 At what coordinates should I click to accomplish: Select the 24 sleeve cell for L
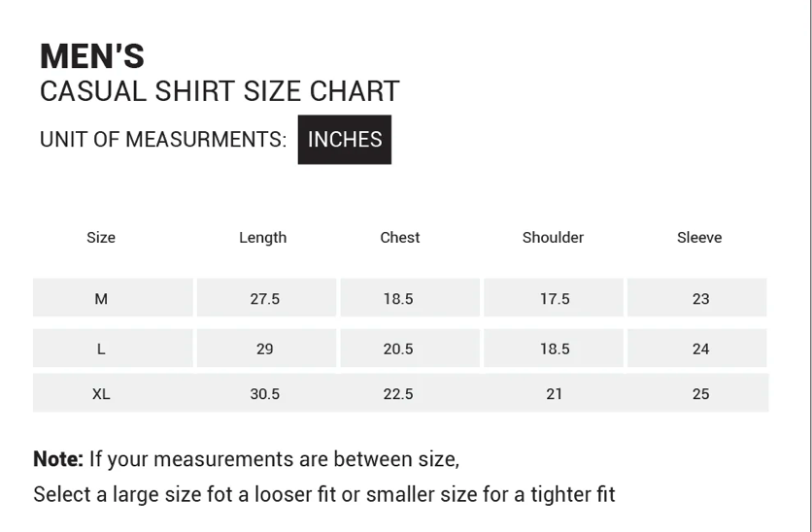701,349
